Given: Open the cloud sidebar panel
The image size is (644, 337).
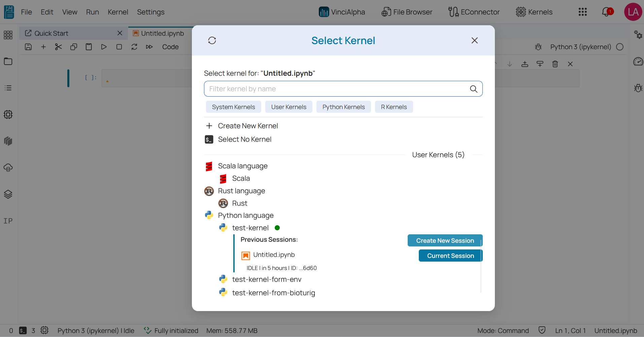Looking at the screenshot, I should pos(8,168).
